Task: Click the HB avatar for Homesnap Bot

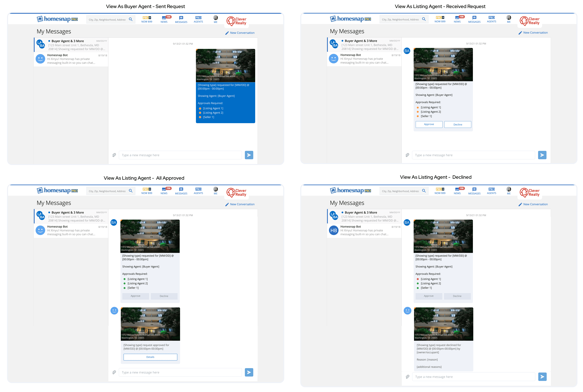Action: click(x=334, y=230)
